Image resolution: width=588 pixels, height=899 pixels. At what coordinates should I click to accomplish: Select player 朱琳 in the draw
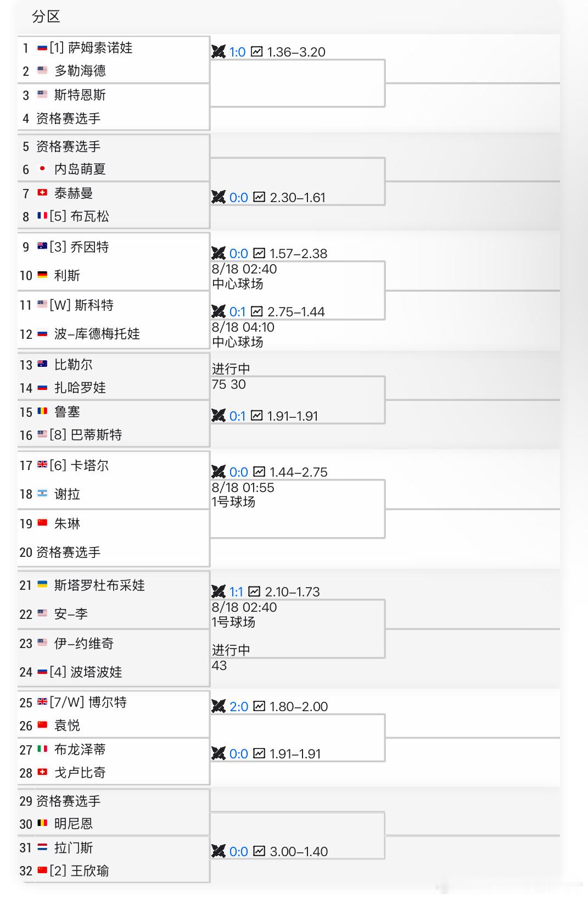[67, 524]
